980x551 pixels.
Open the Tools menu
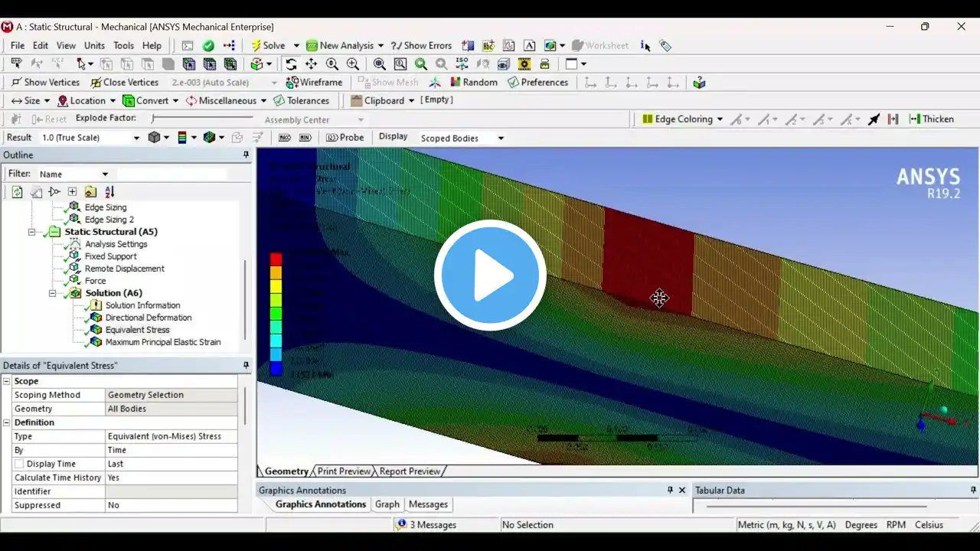123,46
